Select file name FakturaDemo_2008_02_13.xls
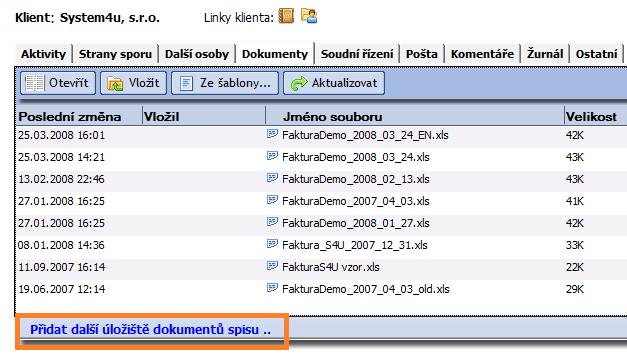The image size is (627, 361). pyautogui.click(x=355, y=179)
